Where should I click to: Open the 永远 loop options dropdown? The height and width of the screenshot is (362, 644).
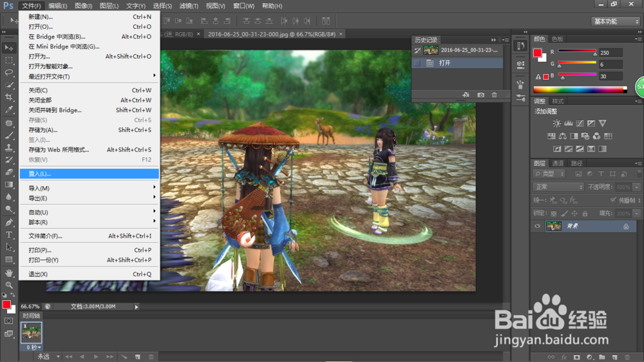(49, 357)
